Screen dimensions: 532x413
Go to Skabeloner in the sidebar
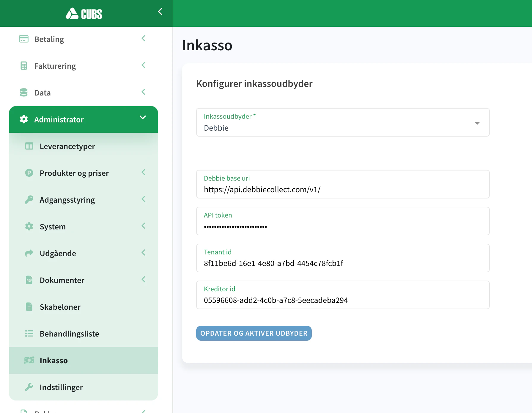(x=60, y=307)
